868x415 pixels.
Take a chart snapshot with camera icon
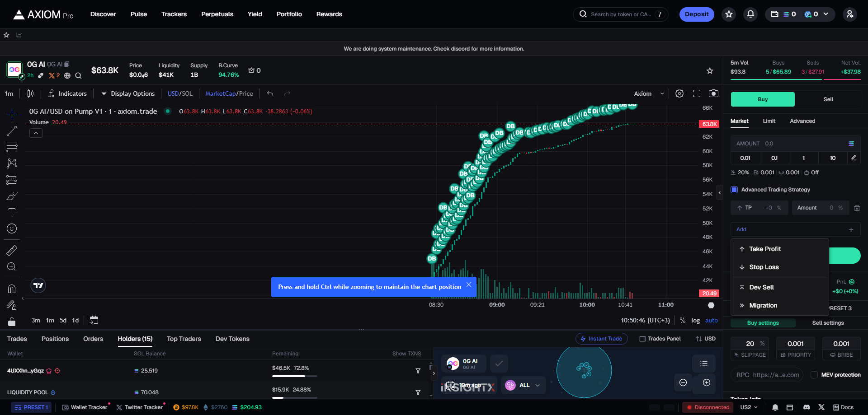[713, 93]
